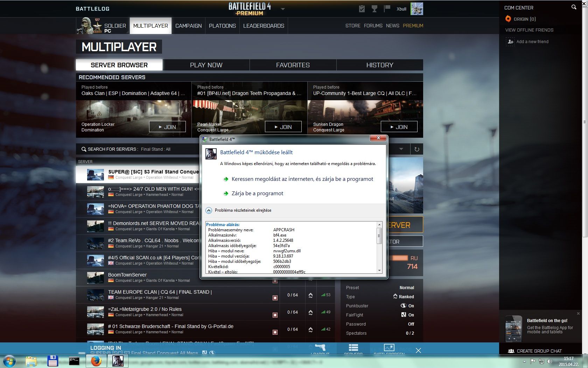Close the Battlefield on the go promo
This screenshot has height=368, width=588.
click(x=578, y=313)
